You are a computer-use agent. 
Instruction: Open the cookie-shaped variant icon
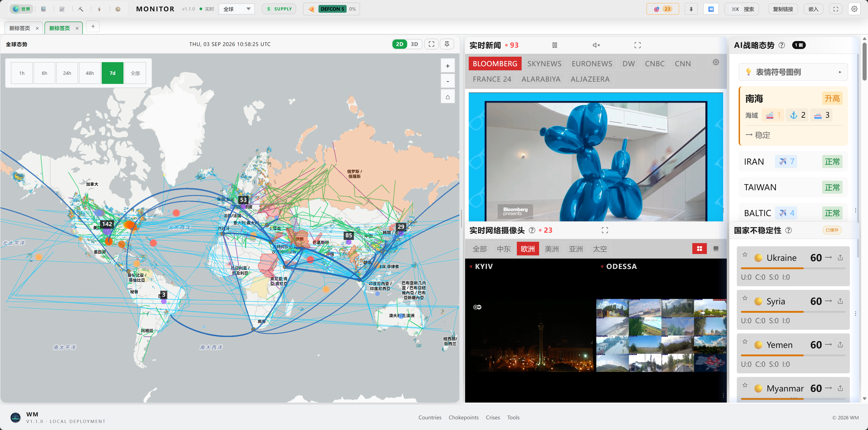point(118,9)
